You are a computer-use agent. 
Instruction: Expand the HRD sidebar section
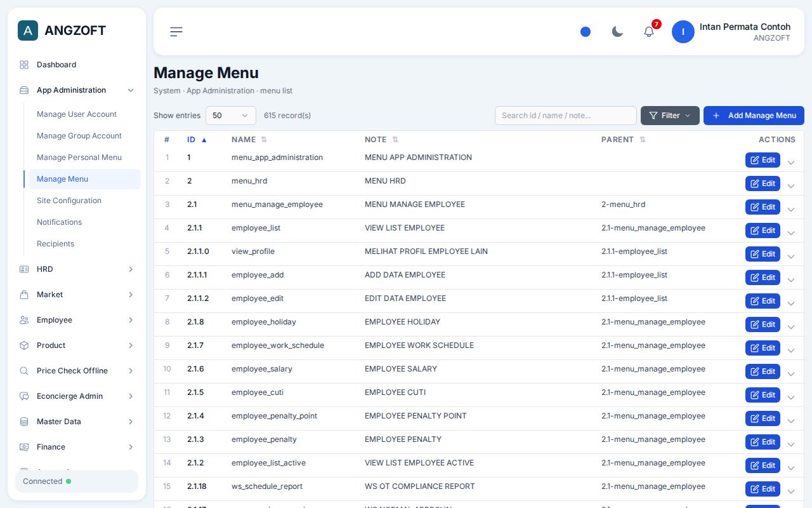pos(77,269)
